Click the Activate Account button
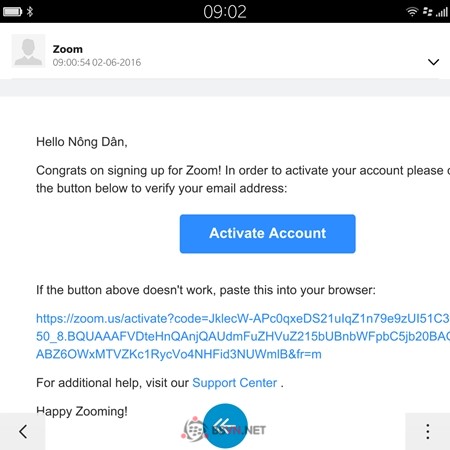 [268, 234]
